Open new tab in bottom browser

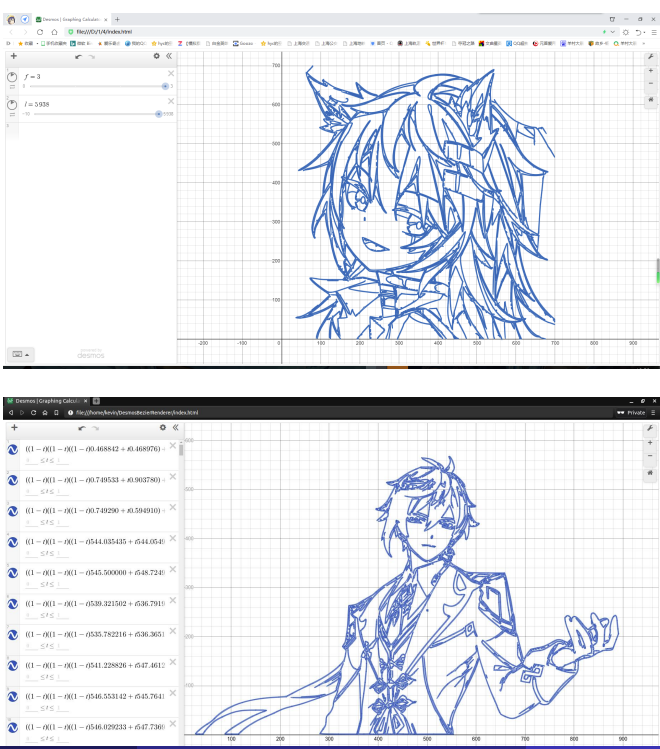coord(96,401)
